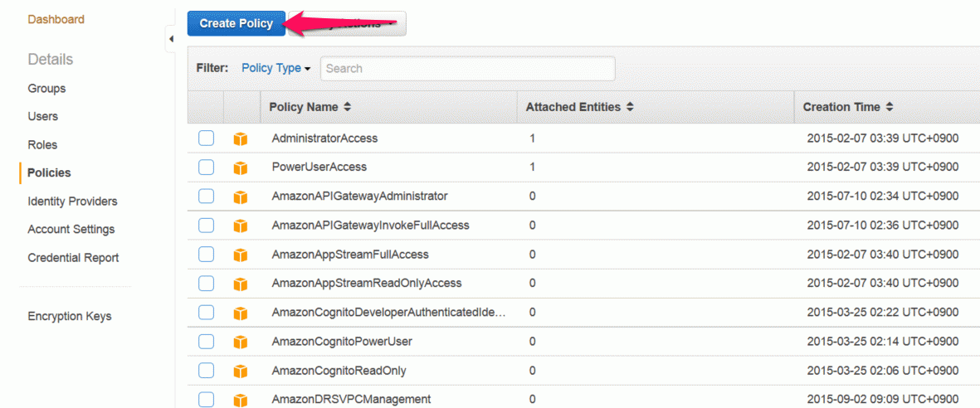Open the AmazonCognitoDeveloperAuthenticatedIde... policy name
The width and height of the screenshot is (980, 408).
point(388,312)
